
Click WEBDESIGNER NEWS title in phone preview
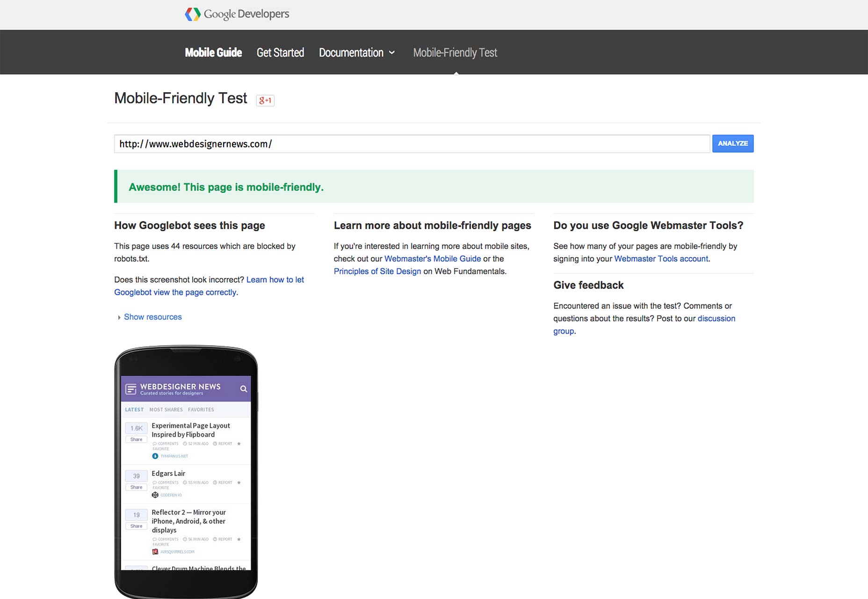[x=181, y=387]
